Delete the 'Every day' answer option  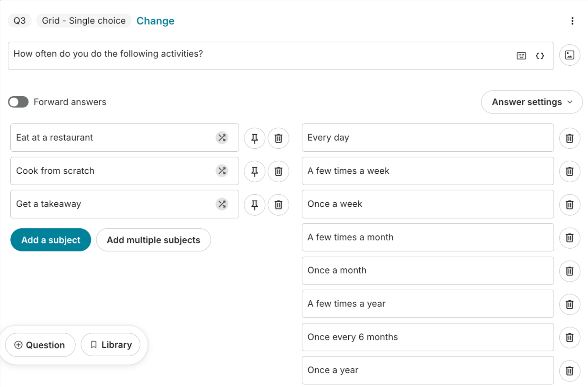pos(569,138)
